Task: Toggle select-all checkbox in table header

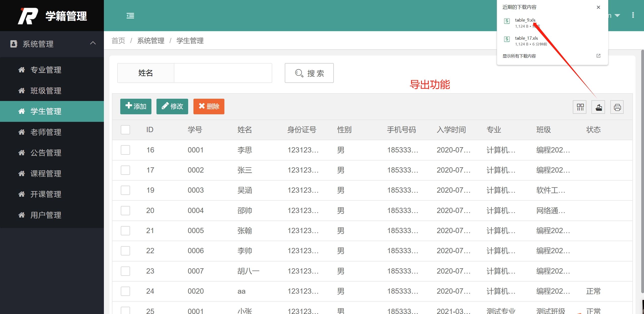Action: click(126, 130)
